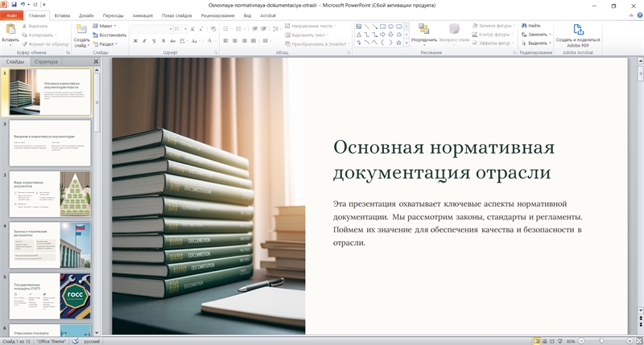Click the zoom in plus button
Screen dimensions: 644x345
pos(630,341)
